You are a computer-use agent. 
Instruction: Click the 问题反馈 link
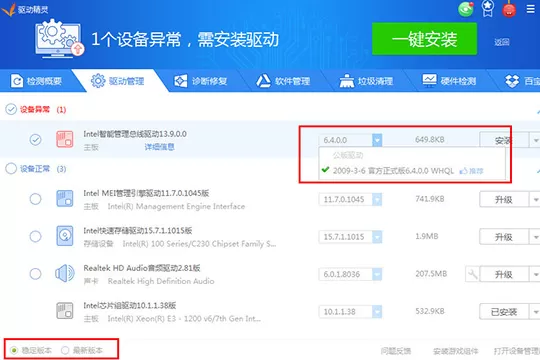[x=396, y=351]
